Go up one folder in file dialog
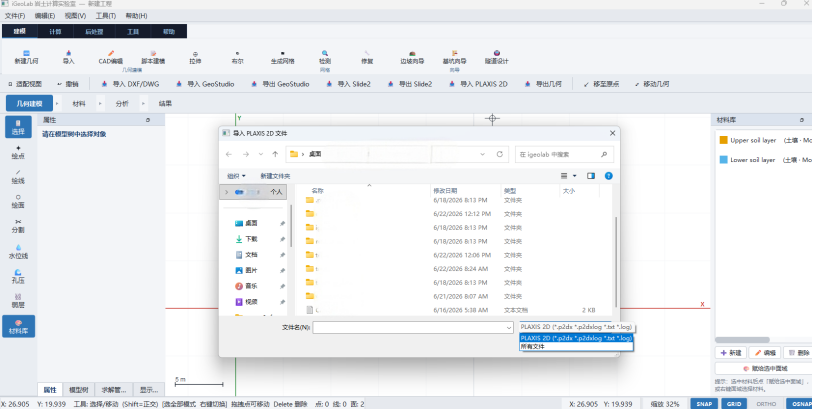This screenshot has width=813, height=409. (275, 154)
